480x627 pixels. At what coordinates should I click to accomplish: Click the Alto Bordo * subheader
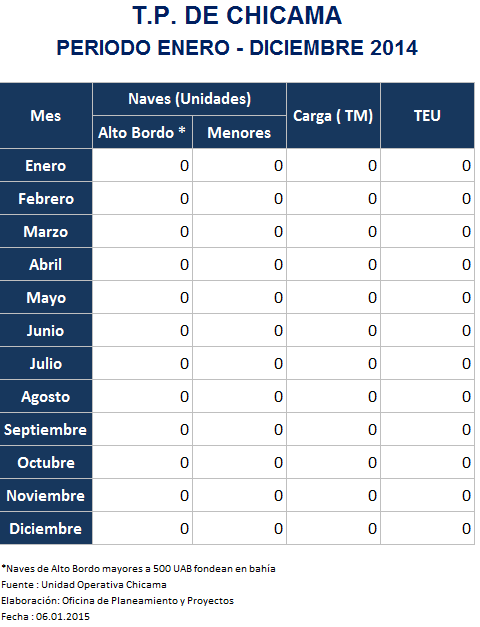click(x=142, y=132)
